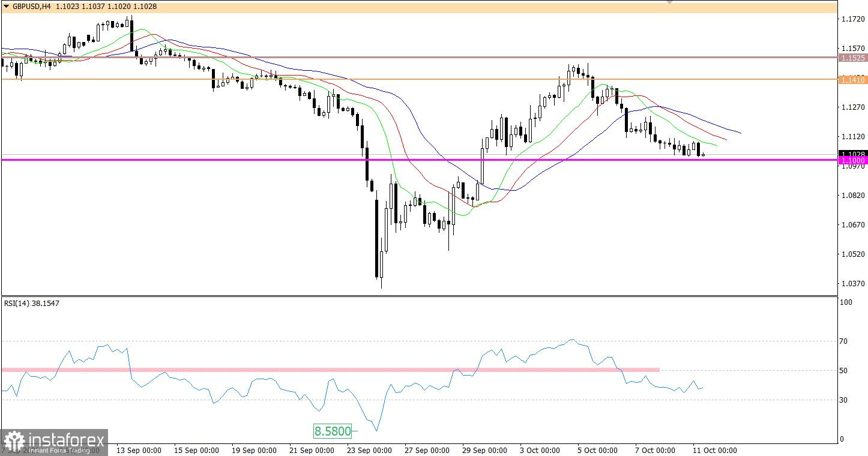Click the 1.1720 value on price axis
Image resolution: width=868 pixels, height=456 pixels.
point(853,20)
